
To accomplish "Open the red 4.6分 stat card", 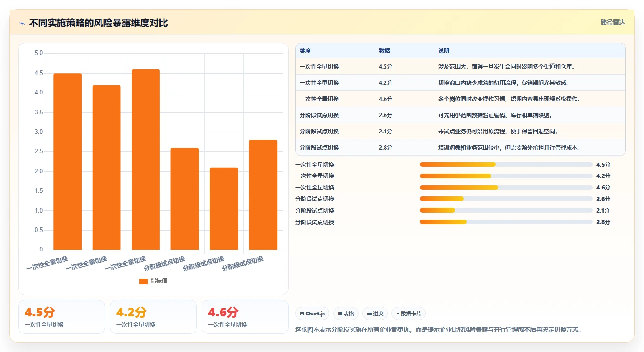I will 245,317.
